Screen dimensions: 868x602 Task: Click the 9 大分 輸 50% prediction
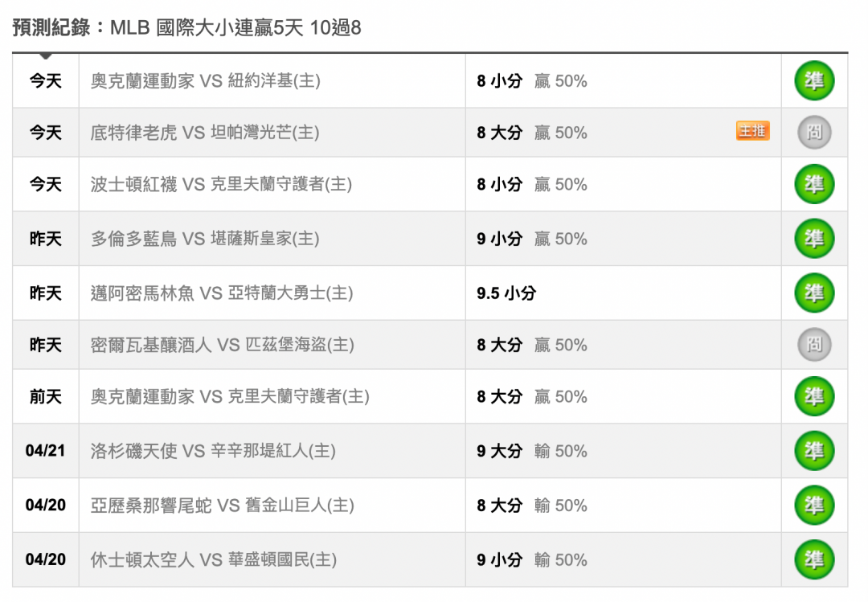(x=531, y=451)
